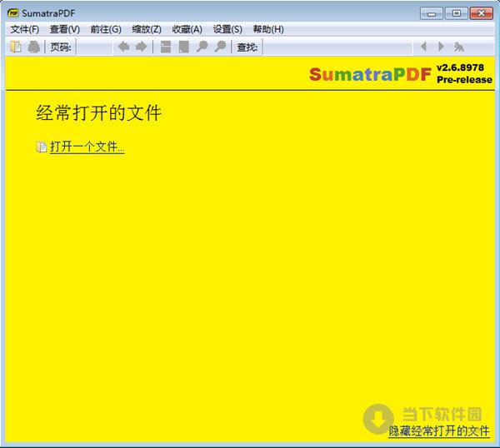Toggle match case search icon
Screen dimensions: 500x448
[459, 47]
